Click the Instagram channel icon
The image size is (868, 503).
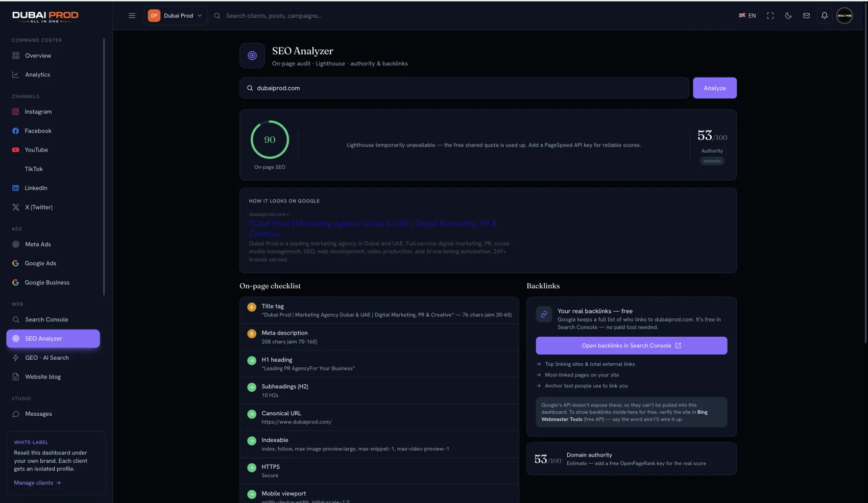click(x=16, y=112)
